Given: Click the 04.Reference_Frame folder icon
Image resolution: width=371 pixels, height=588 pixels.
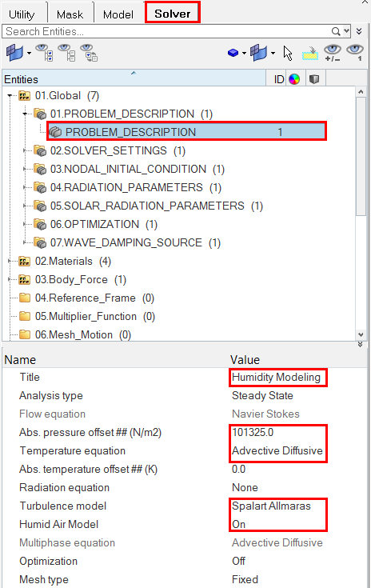Looking at the screenshot, I should tap(25, 298).
